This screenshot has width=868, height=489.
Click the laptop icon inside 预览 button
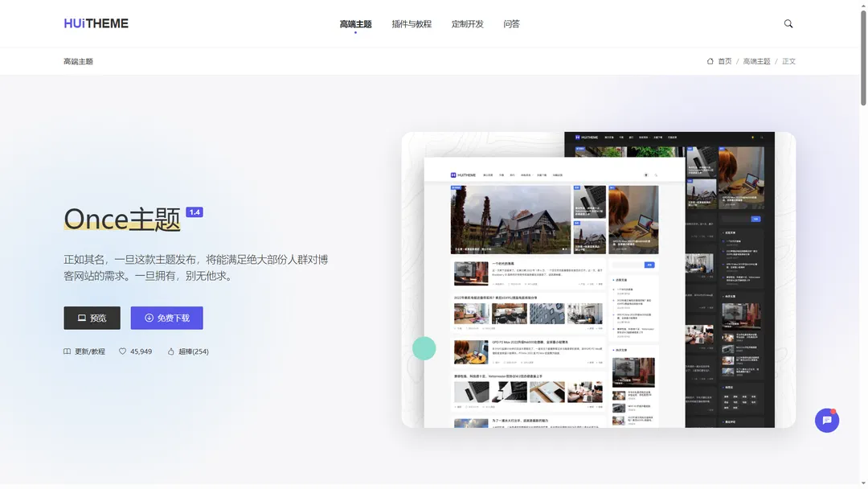[80, 318]
